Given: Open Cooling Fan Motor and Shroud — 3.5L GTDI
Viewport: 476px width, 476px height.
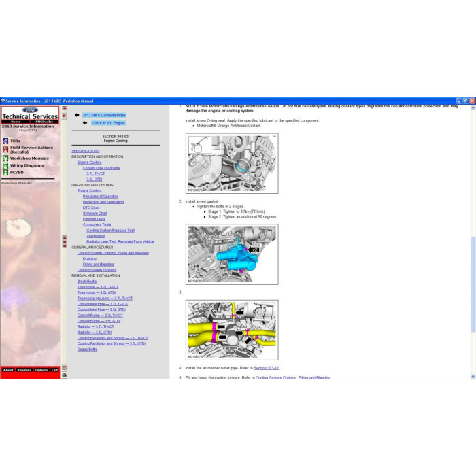Looking at the screenshot, I should click(112, 343).
